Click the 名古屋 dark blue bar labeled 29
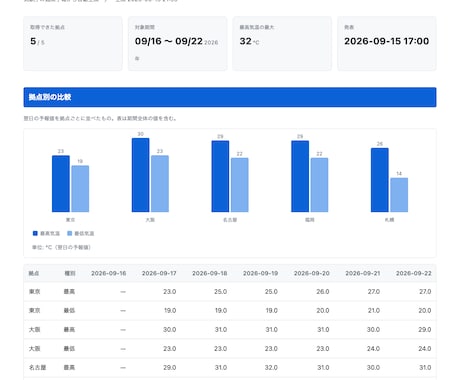The image size is (460, 380). (220, 176)
